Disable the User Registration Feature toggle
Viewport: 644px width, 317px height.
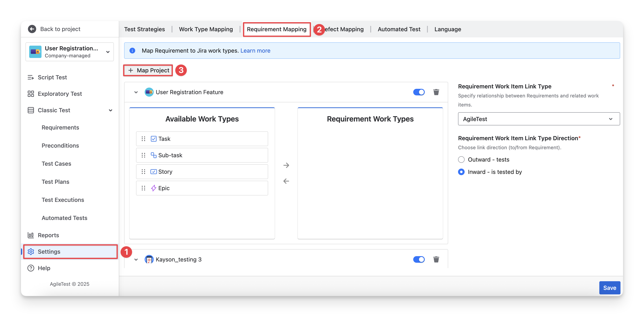click(x=419, y=92)
